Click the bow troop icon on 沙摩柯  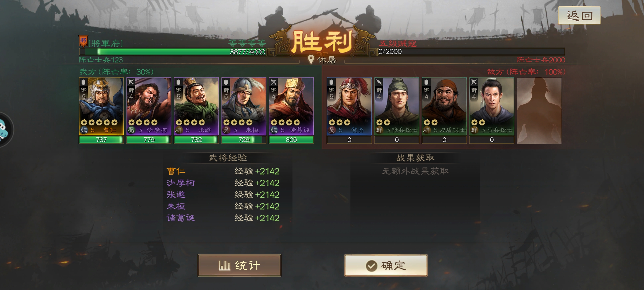(x=131, y=82)
